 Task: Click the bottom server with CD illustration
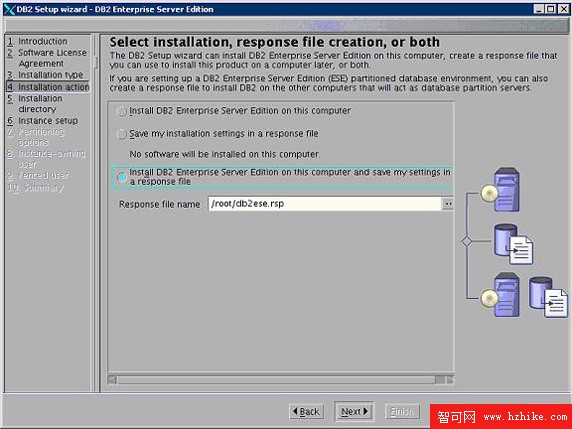tap(500, 295)
